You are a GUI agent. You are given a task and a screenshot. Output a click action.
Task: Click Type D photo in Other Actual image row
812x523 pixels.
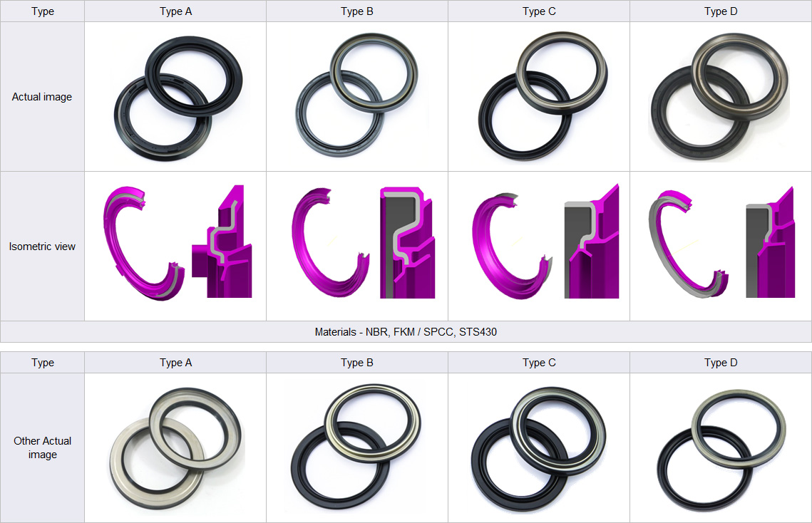click(721, 449)
